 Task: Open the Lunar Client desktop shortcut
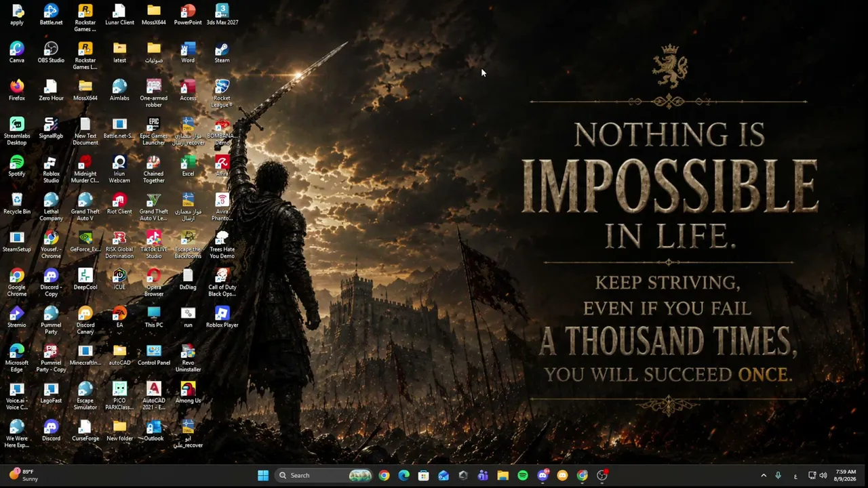(x=119, y=15)
